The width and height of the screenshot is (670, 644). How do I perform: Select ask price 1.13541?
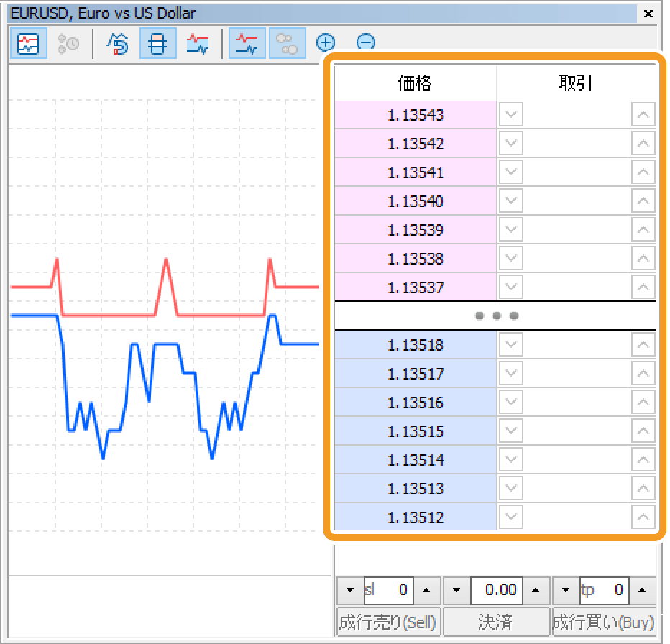coord(416,172)
